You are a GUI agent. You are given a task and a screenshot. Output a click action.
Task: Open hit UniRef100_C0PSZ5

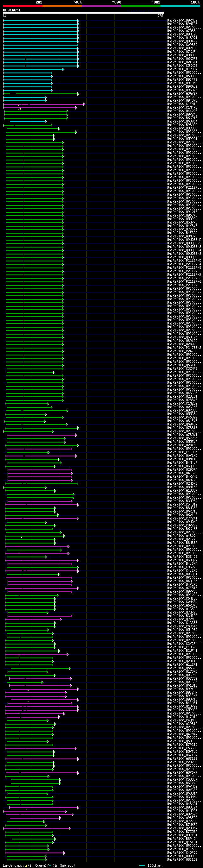(182, 45)
